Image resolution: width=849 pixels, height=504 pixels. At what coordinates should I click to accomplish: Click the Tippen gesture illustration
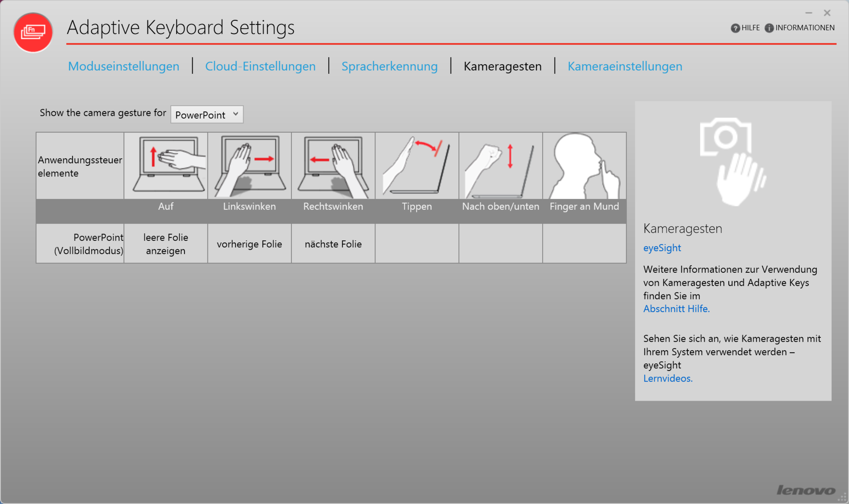click(417, 165)
